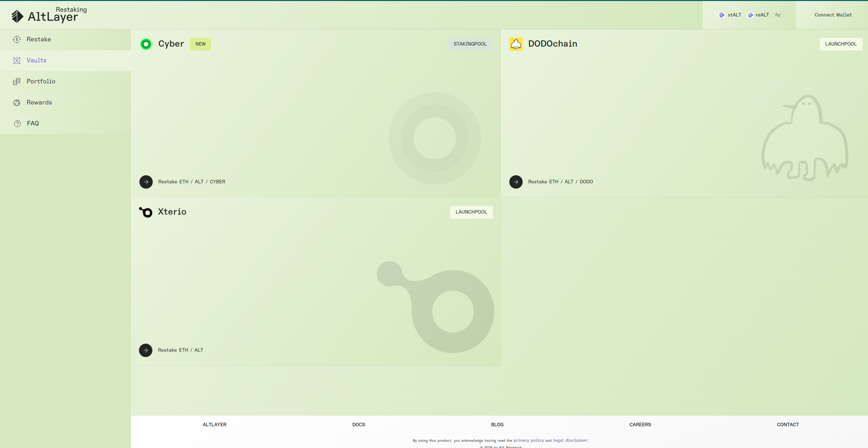Click the yellow DODOchain logo icon
The width and height of the screenshot is (868, 448).
point(516,44)
